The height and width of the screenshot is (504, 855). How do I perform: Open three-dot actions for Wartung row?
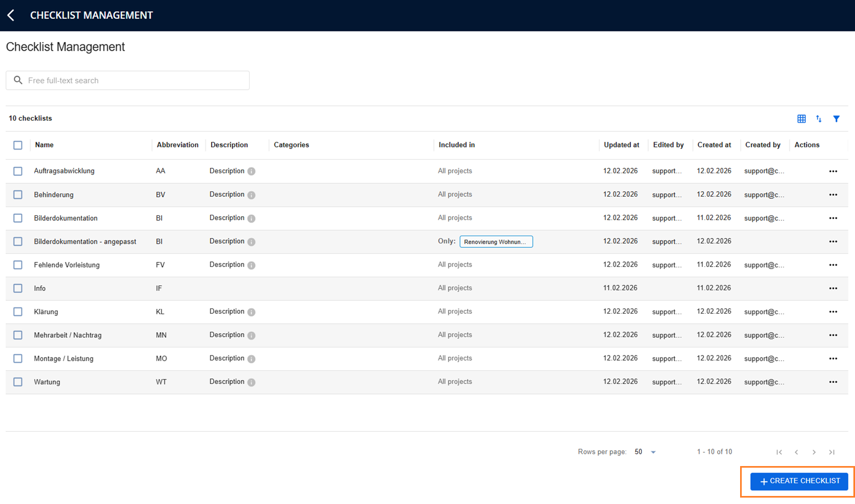(833, 382)
